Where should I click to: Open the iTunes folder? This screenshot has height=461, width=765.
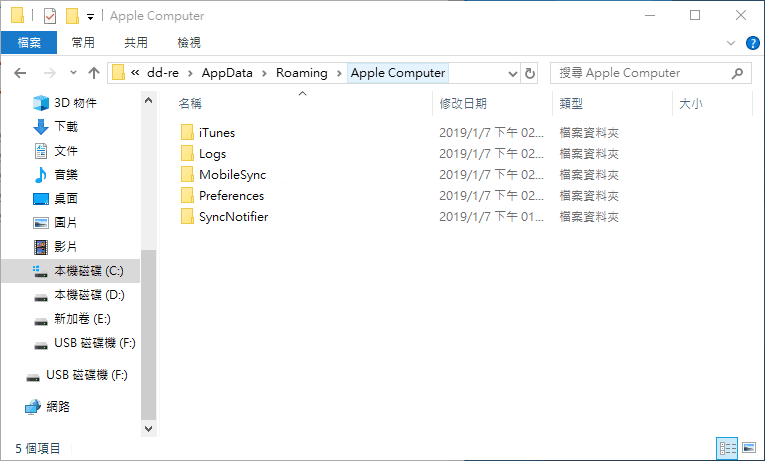[x=216, y=132]
